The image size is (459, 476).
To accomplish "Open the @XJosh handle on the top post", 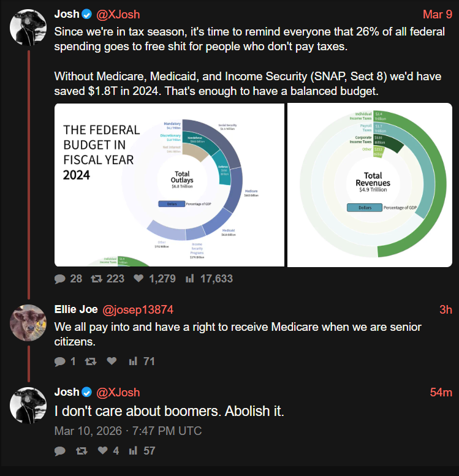I will click(118, 13).
